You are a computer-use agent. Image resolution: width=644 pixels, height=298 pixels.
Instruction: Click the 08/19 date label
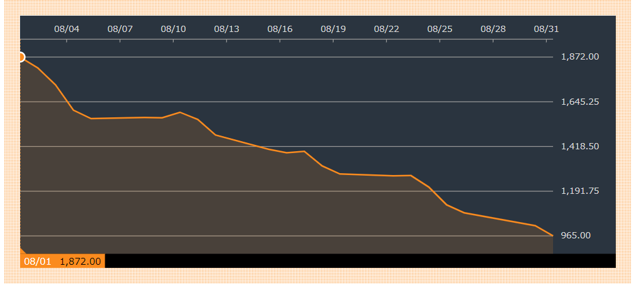(x=333, y=29)
